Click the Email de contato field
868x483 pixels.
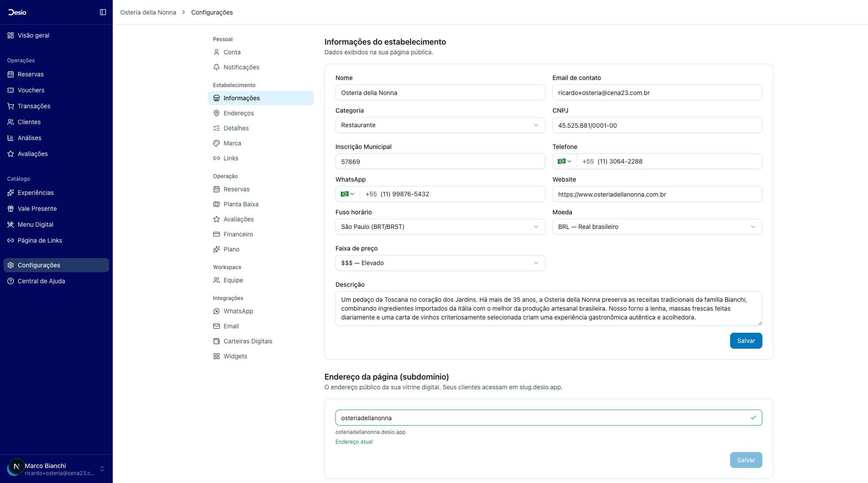[x=657, y=92]
